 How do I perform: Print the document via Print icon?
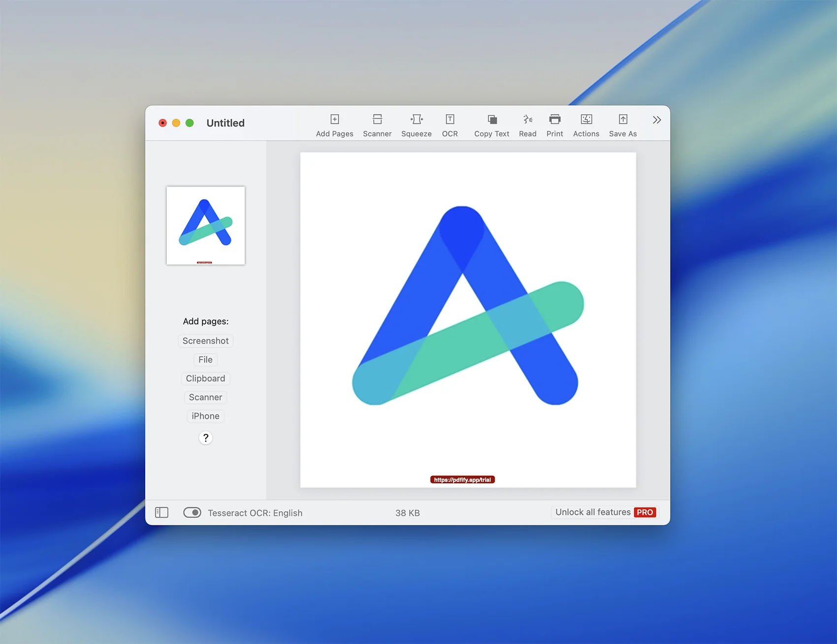coord(554,120)
